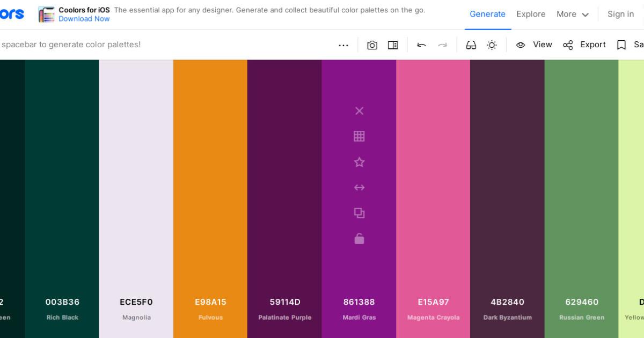Switch to the Generate tab

[x=487, y=14]
